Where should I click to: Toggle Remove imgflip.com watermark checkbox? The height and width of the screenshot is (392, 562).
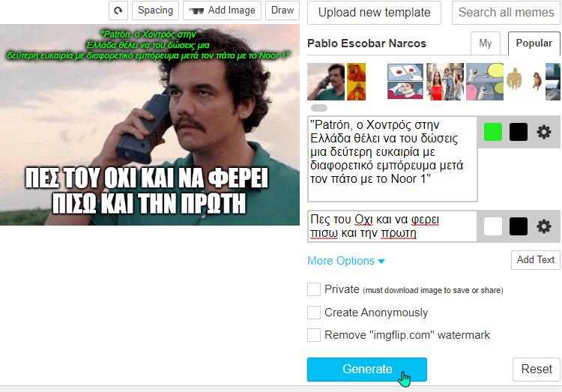pyautogui.click(x=314, y=335)
